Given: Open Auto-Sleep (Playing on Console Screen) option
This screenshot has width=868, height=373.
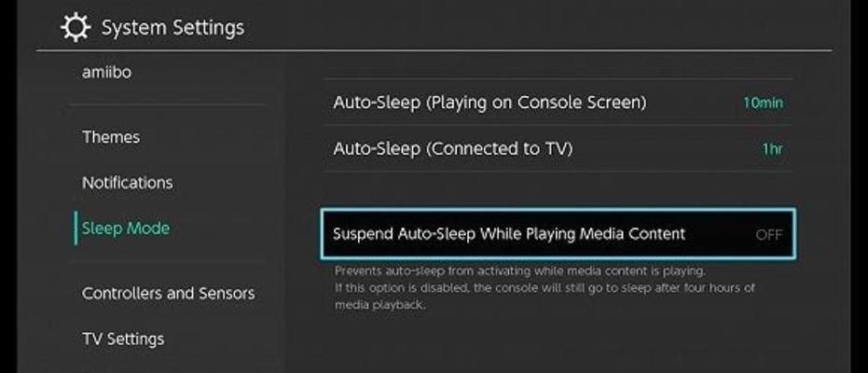Looking at the screenshot, I should [x=558, y=103].
